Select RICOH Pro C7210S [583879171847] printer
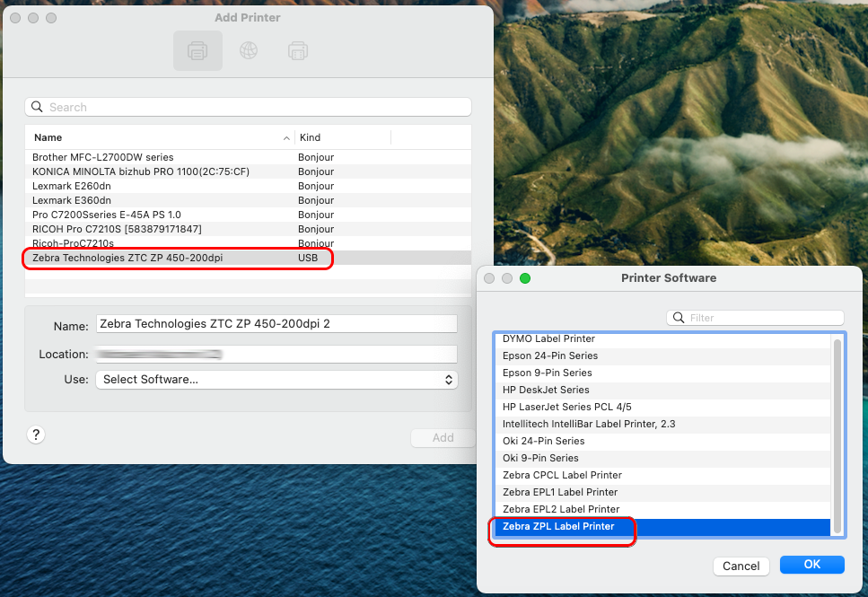This screenshot has height=597, width=868. click(248, 229)
